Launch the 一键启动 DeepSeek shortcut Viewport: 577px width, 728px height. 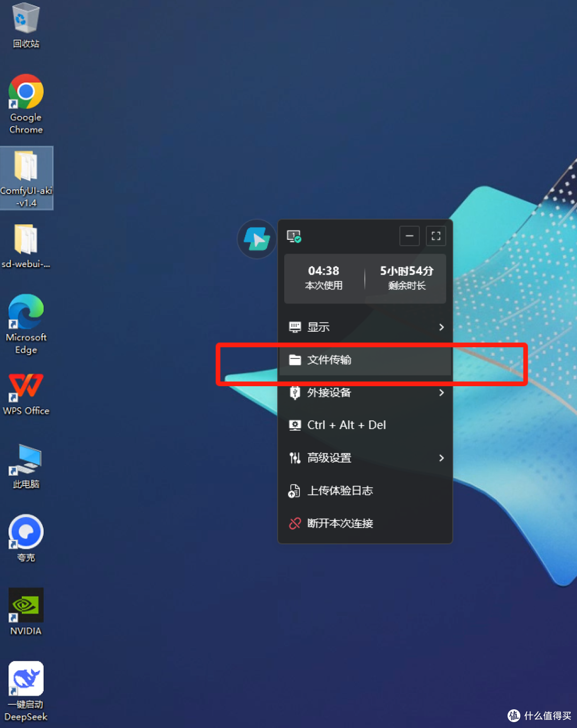26,692
